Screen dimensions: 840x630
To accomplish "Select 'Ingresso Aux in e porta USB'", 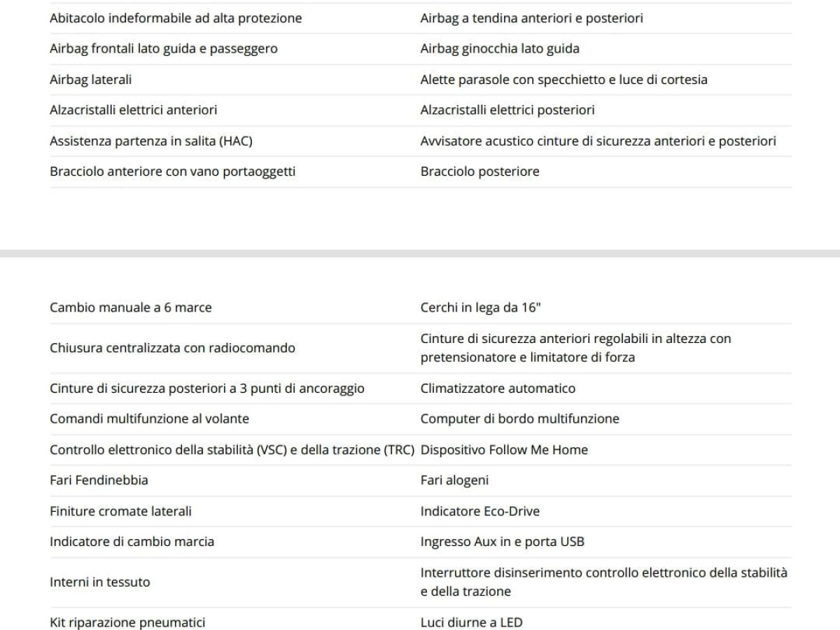I will [502, 542].
